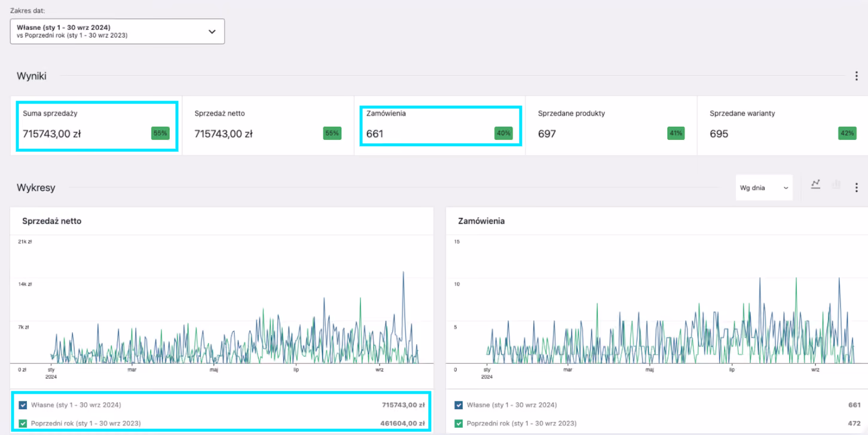Click the value 697 in Sprzedane produkty

coord(547,134)
